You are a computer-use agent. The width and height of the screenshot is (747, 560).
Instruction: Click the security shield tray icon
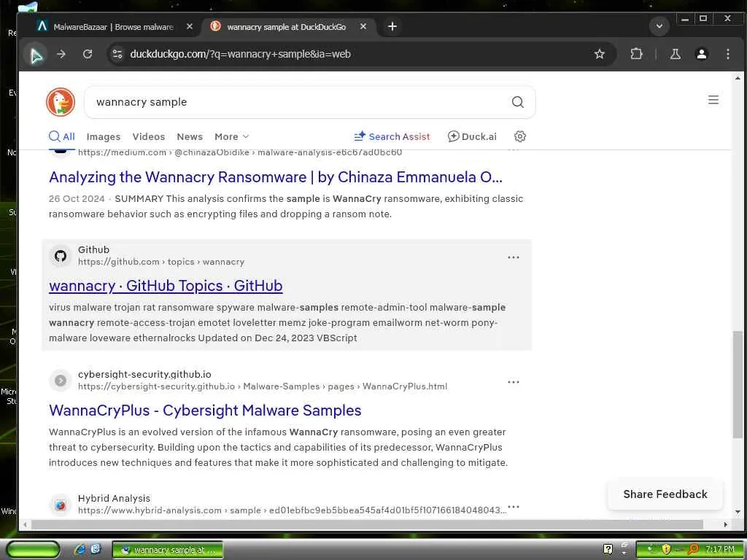[x=665, y=550]
